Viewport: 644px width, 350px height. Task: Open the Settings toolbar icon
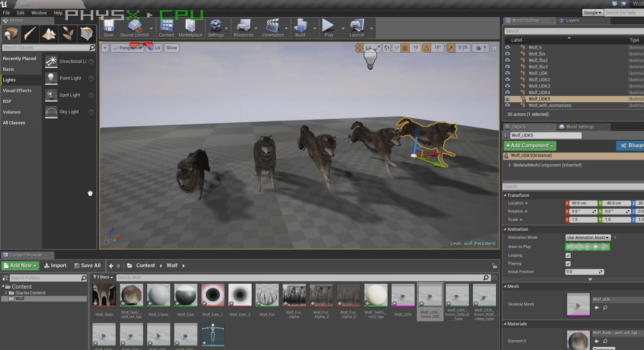(216, 28)
